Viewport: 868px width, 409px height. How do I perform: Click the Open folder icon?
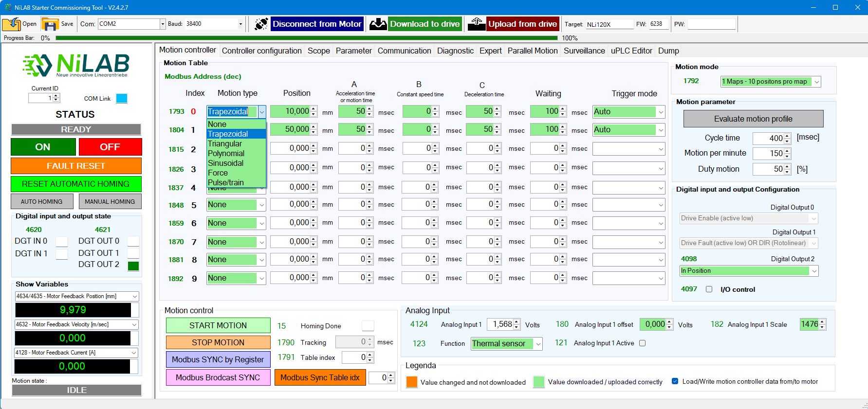[11, 24]
